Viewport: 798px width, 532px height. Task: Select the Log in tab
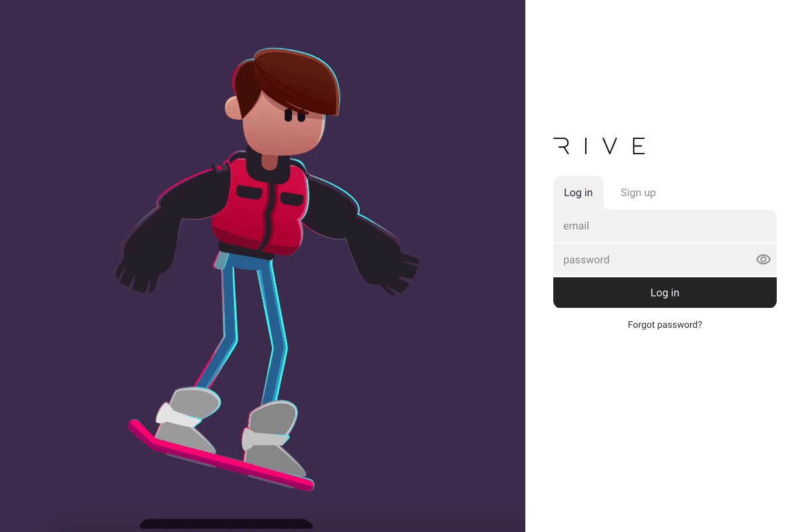tap(578, 193)
